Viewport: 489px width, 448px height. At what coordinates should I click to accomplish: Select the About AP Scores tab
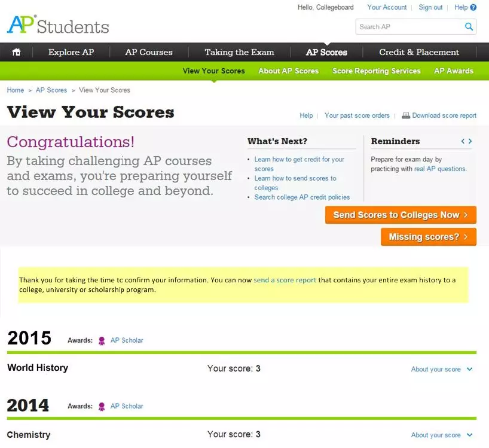point(289,71)
